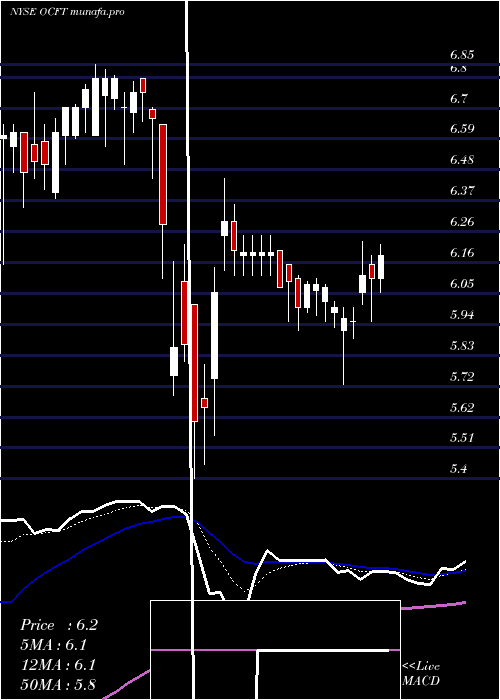Viewport: 500px width, 700px height.
Task: Click the 5MA : 6.1 readout
Action: coord(54,645)
